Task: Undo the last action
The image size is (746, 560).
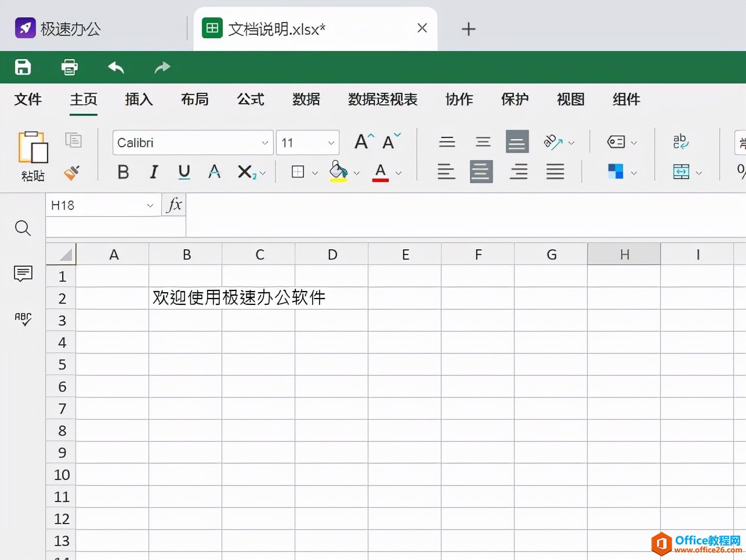Action: (116, 67)
